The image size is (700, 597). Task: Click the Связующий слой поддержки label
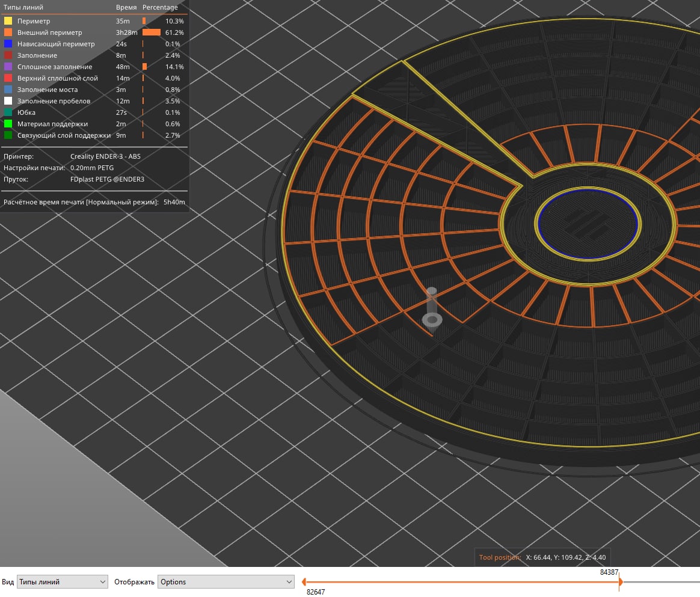pos(64,135)
